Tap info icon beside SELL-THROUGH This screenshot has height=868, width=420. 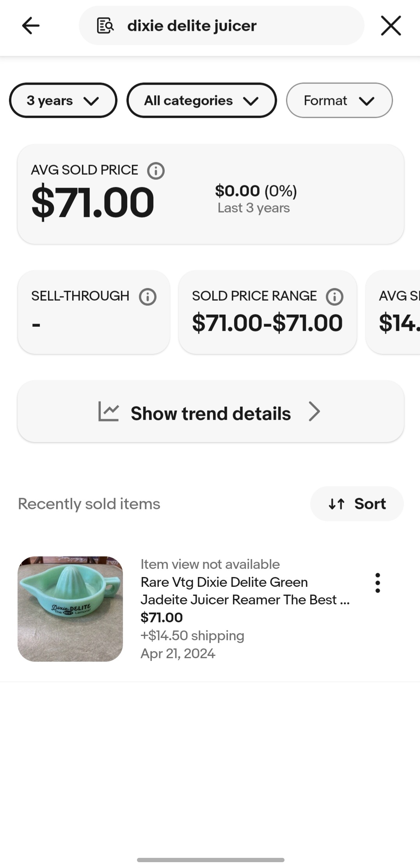148,297
